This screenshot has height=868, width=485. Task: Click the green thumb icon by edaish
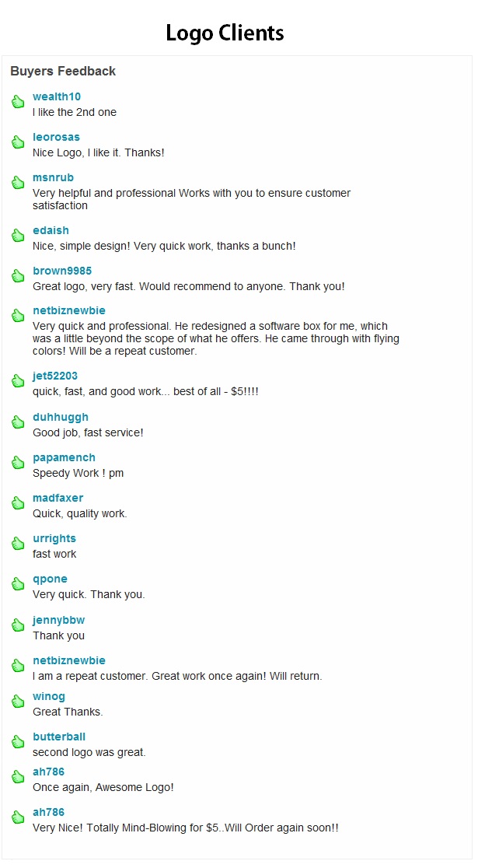(x=18, y=235)
